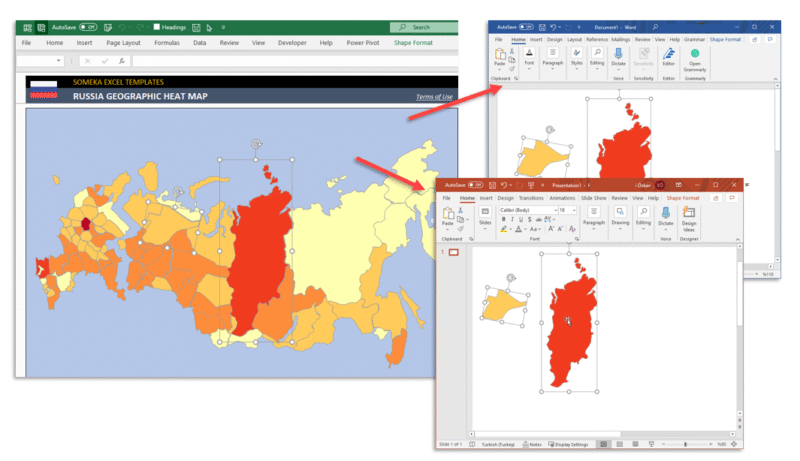Select the pointer icon in Excel toolbar
The height and width of the screenshot is (461, 800).
tap(209, 27)
